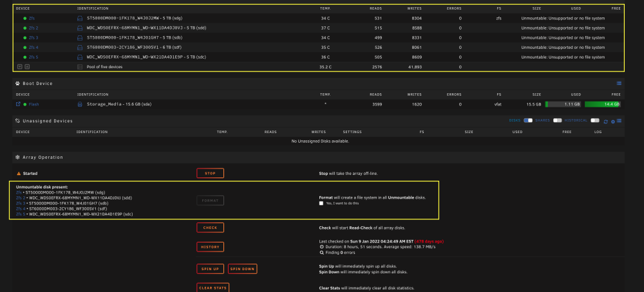Click the magnifier icon beside 'Finding 0 errors'

pyautogui.click(x=321, y=253)
